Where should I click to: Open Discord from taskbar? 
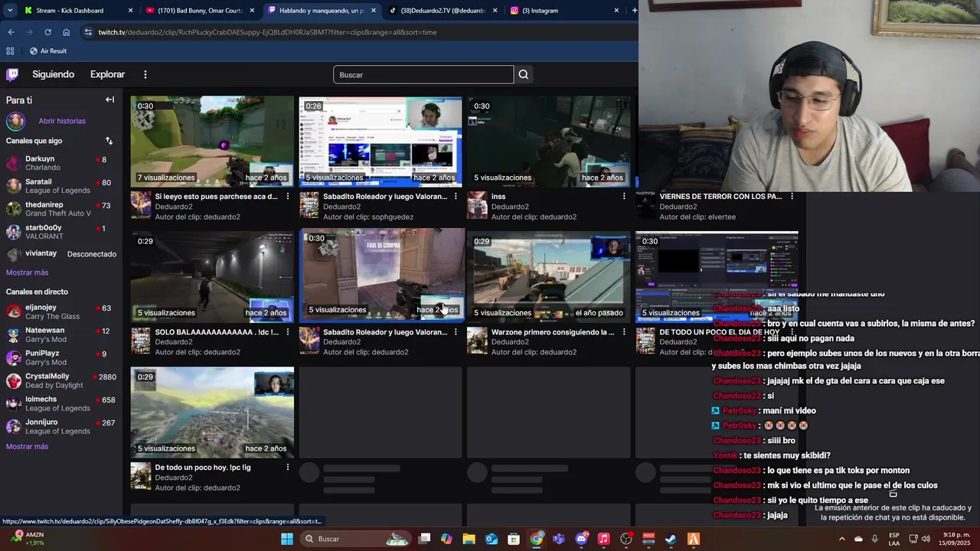click(581, 539)
